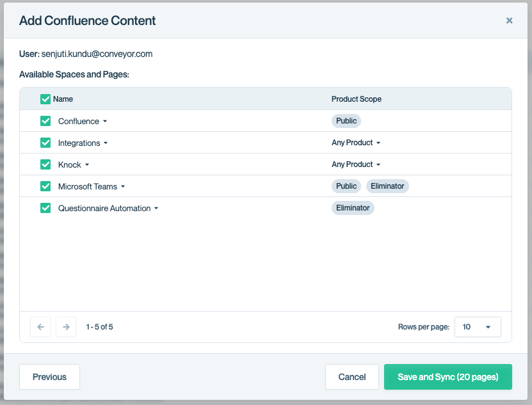The height and width of the screenshot is (405, 532).
Task: Click the Available Spaces and Pages label
Action: point(74,74)
